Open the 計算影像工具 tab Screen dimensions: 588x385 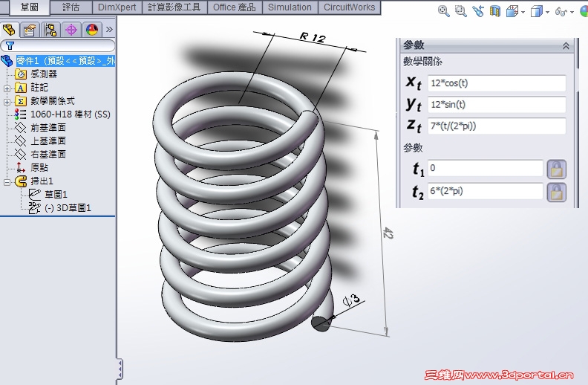tap(174, 7)
